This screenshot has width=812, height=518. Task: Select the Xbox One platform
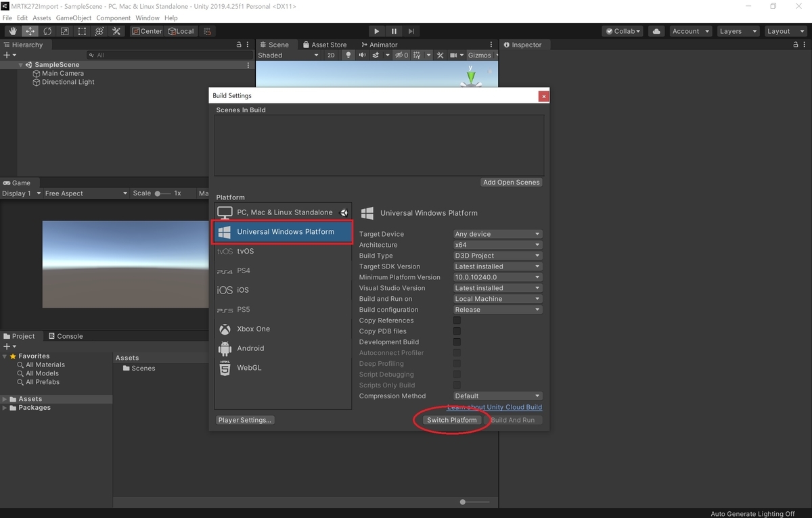(x=283, y=329)
